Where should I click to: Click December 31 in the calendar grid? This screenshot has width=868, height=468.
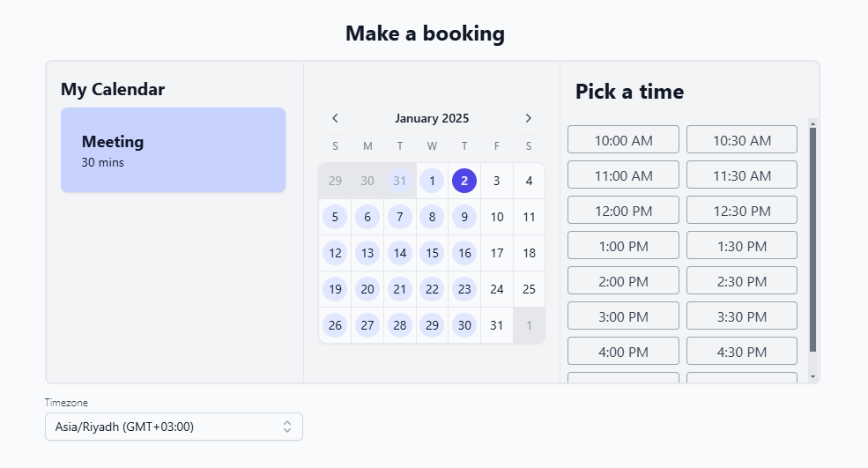click(400, 181)
